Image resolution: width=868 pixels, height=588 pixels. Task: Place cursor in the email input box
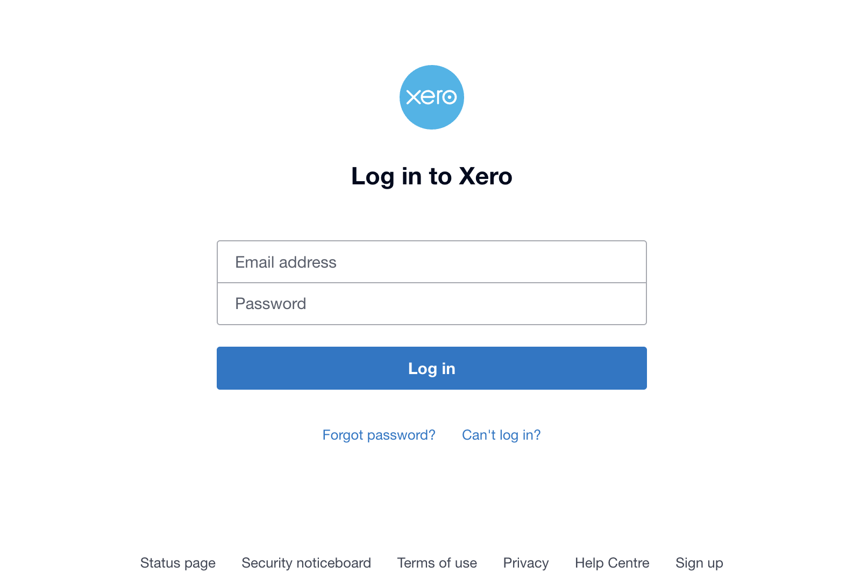431,262
